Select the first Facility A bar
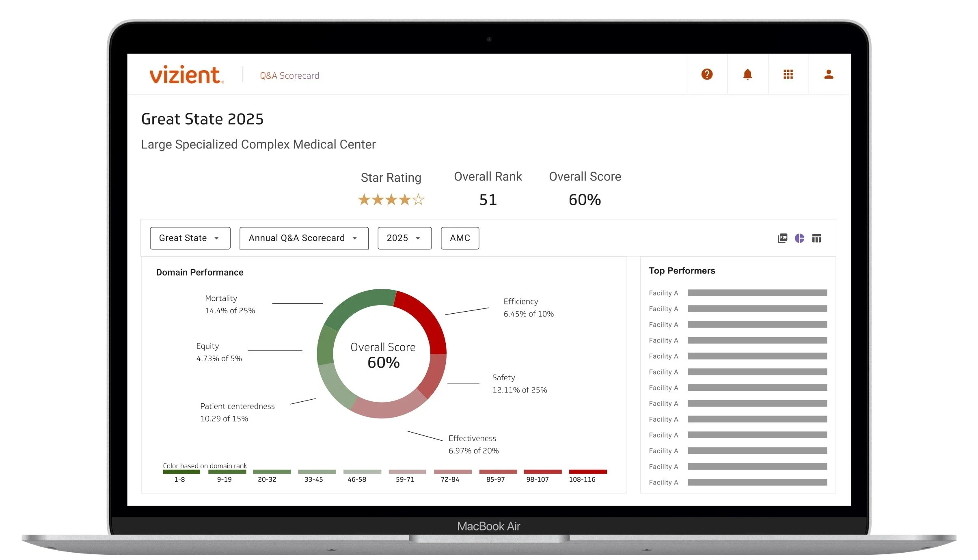 coord(757,293)
